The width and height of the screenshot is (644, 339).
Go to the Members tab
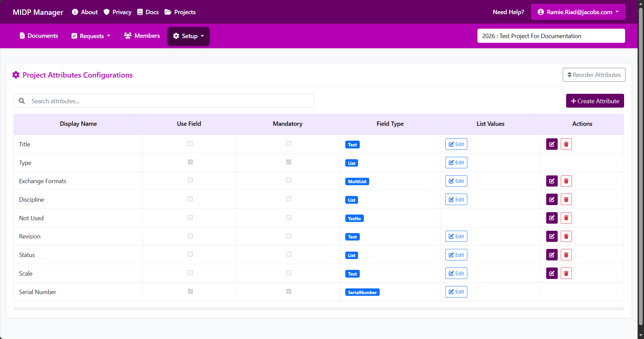[x=142, y=36]
